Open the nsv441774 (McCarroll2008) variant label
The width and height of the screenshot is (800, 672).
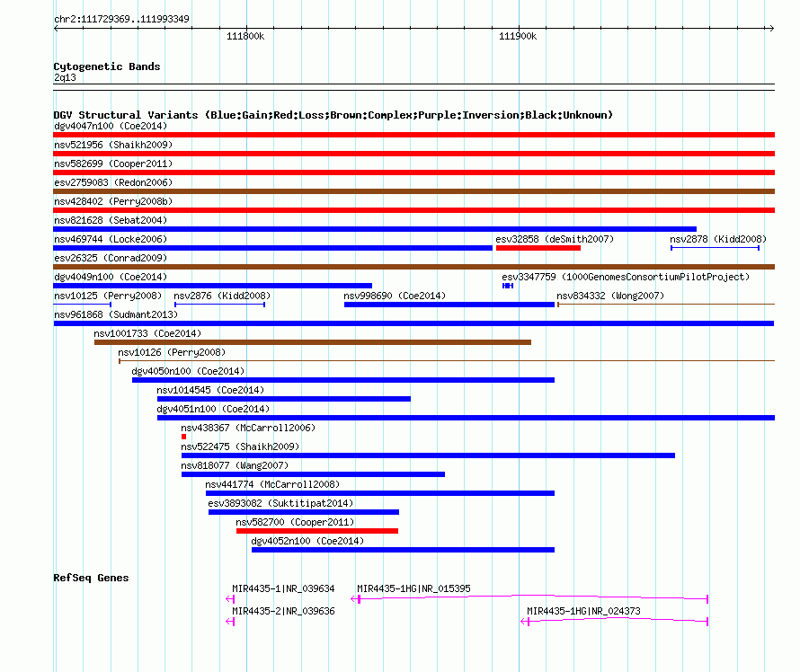click(x=272, y=484)
